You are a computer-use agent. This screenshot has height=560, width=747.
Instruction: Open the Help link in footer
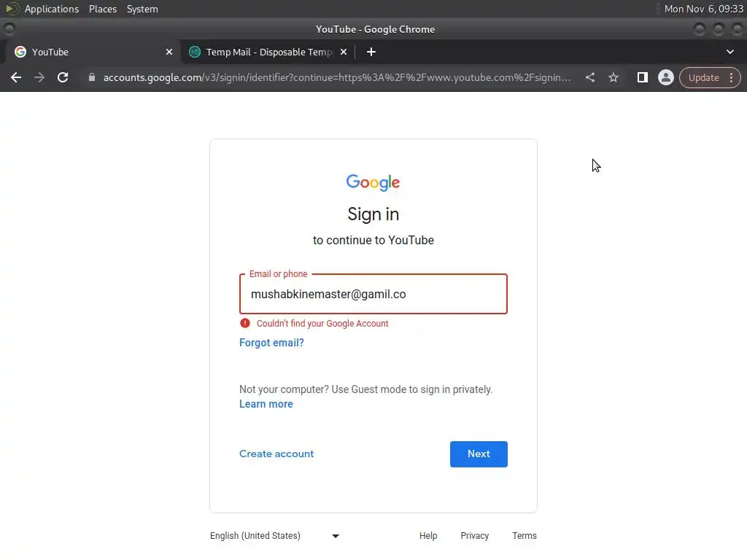pos(427,536)
